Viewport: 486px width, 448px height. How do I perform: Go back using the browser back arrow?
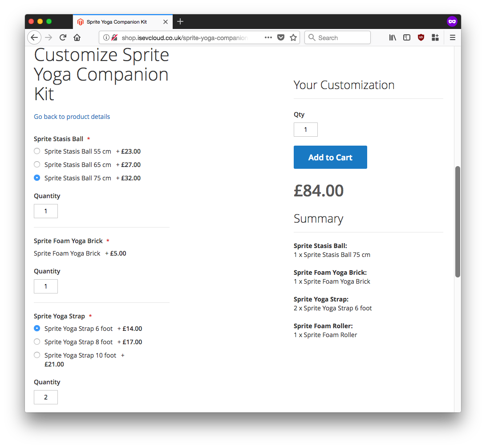click(34, 38)
